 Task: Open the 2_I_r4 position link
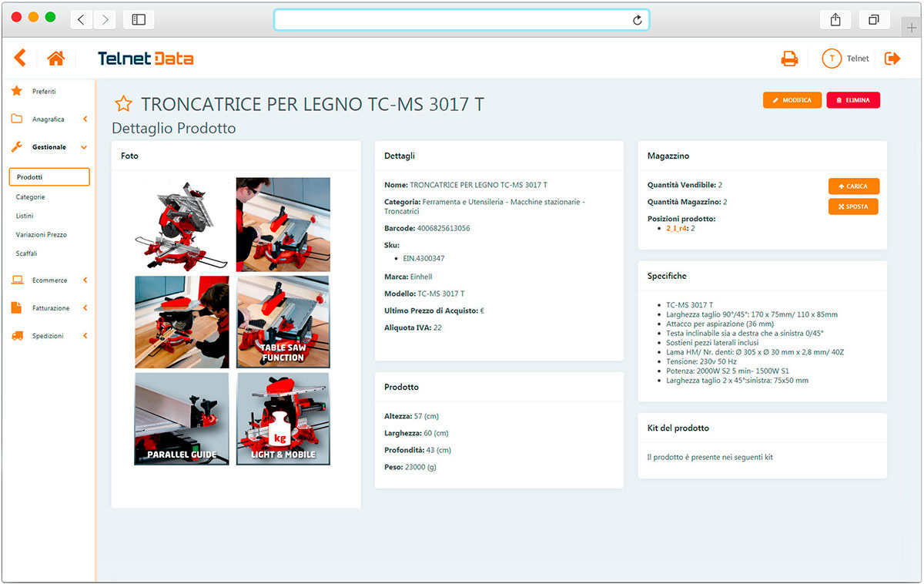[x=677, y=228]
